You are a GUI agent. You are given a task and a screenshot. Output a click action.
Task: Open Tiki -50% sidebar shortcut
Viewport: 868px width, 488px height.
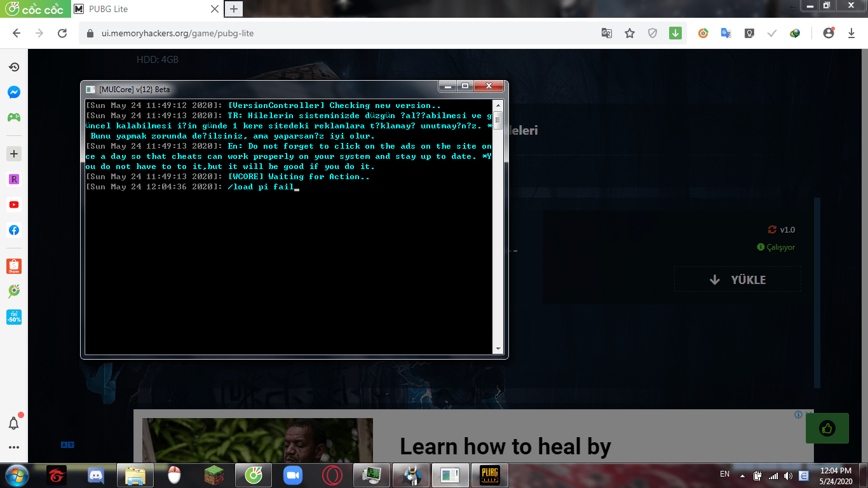click(x=14, y=316)
